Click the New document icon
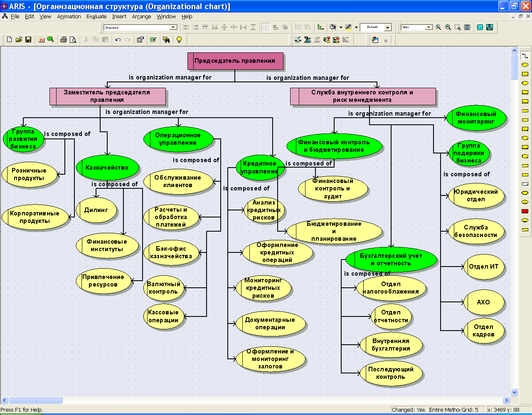The height and width of the screenshot is (415, 532). click(9, 40)
